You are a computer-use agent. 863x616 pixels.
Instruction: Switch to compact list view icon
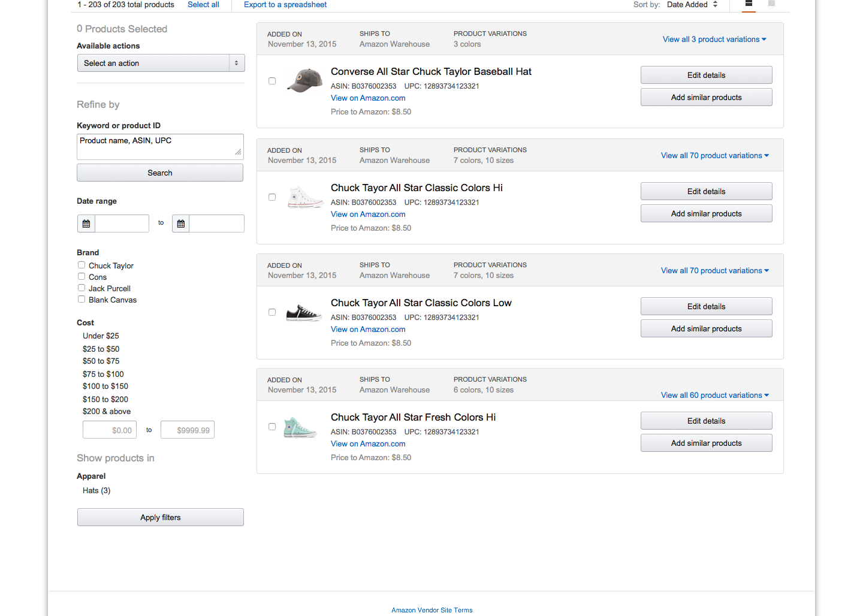click(x=771, y=4)
